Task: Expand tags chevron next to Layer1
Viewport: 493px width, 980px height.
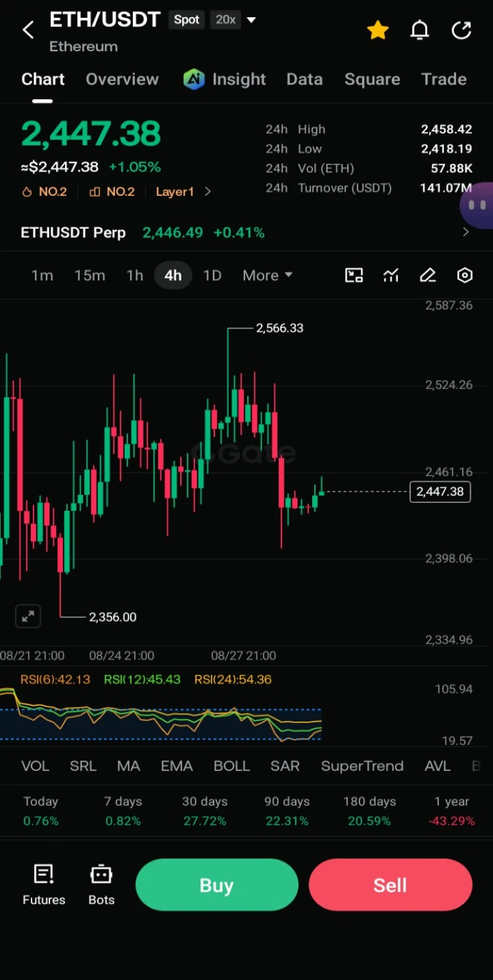Action: tap(208, 192)
